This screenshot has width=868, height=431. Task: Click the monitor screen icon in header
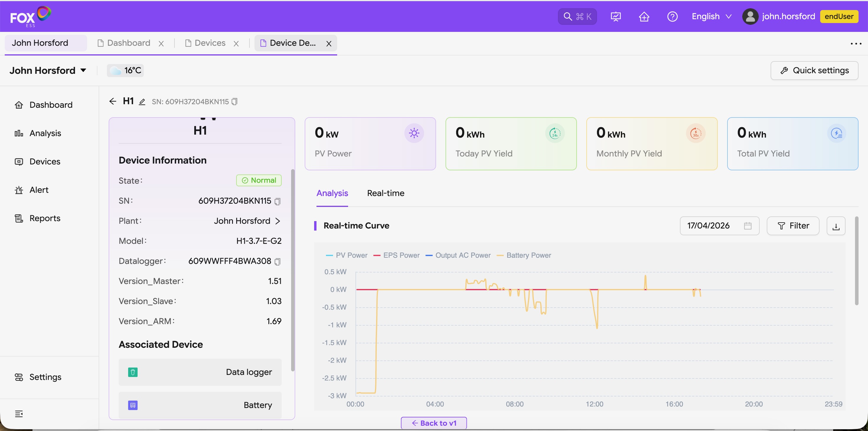pyautogui.click(x=616, y=17)
